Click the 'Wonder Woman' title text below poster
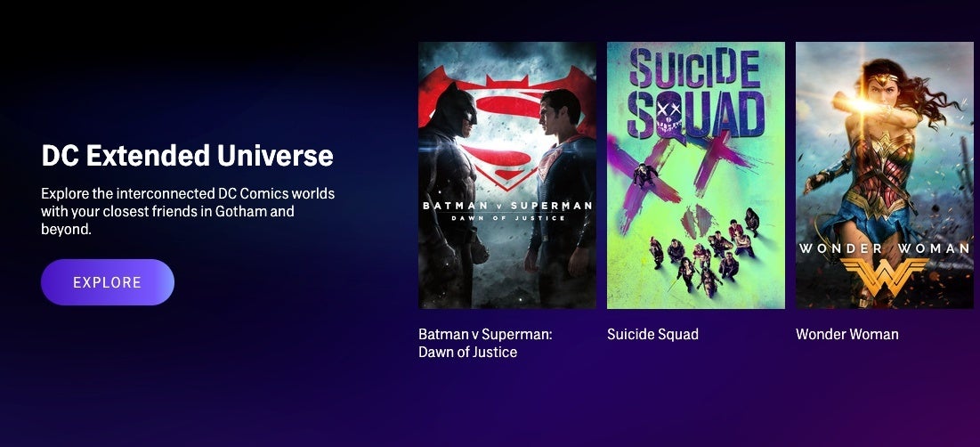This screenshot has height=447, width=980. [x=846, y=335]
